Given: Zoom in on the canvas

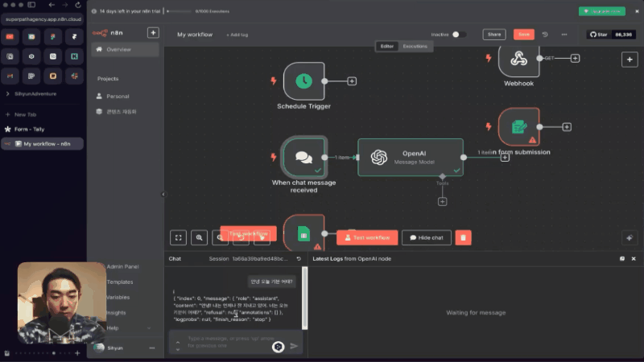Looking at the screenshot, I should point(199,237).
